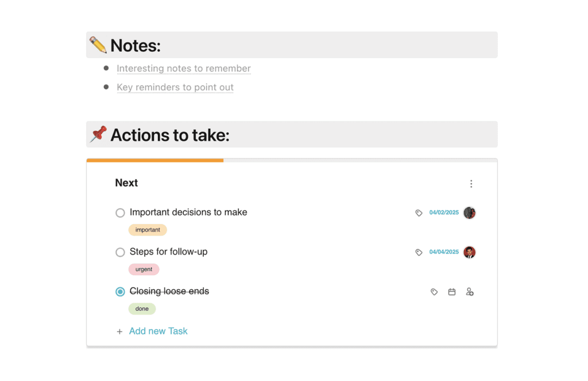The height and width of the screenshot is (381, 588).
Task: Click tag icon on Closing loose ends task
Action: (x=434, y=292)
